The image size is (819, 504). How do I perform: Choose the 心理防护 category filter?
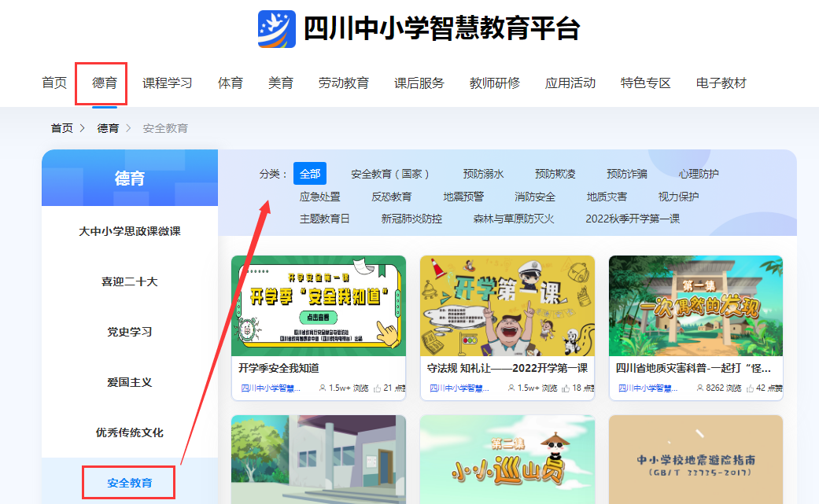(x=699, y=174)
